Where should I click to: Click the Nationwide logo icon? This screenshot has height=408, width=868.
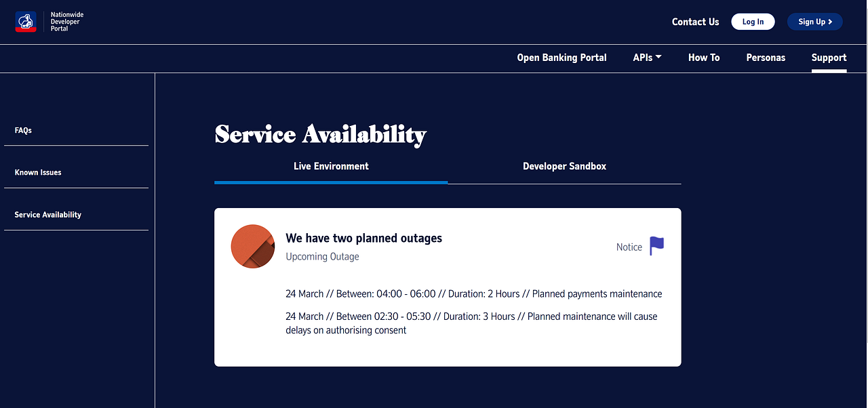coord(26,21)
